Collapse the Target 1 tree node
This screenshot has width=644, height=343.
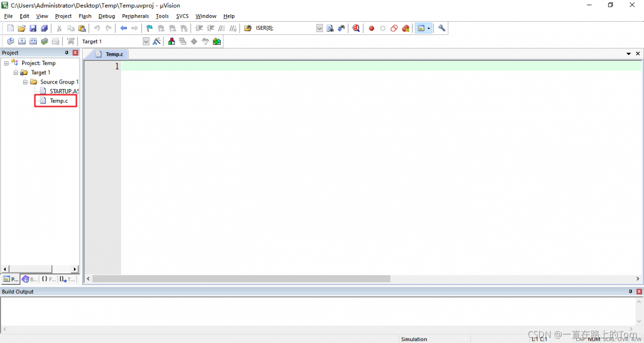16,72
